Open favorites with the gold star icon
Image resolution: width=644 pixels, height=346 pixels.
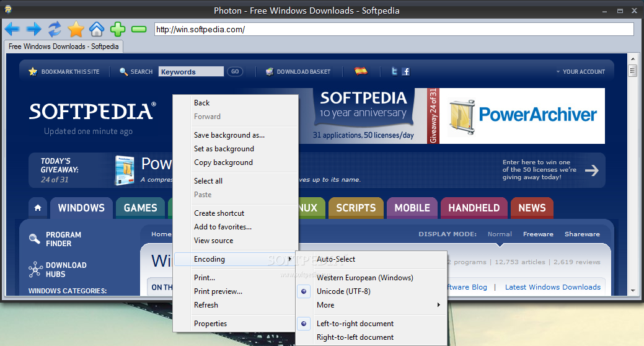click(76, 29)
